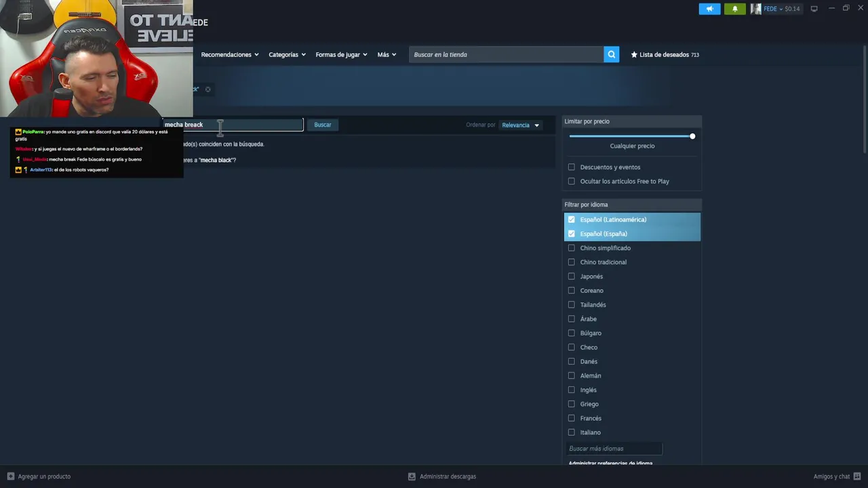Check the Griego language filter

(571, 405)
